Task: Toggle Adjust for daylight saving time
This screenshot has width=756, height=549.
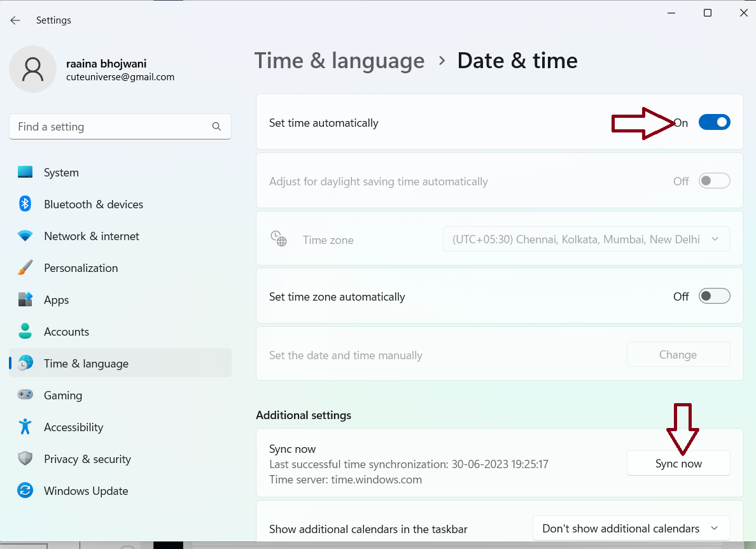Action: coord(714,181)
